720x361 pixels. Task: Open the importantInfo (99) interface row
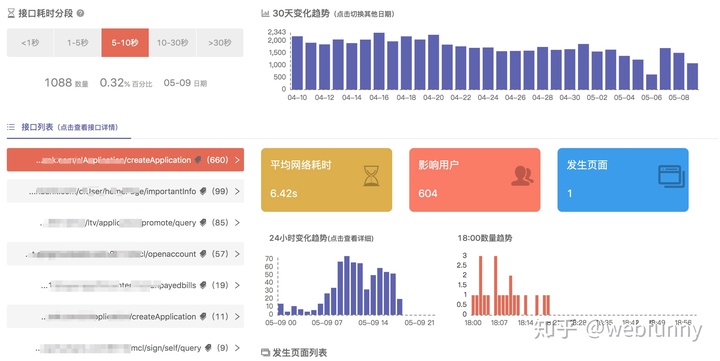pyautogui.click(x=125, y=191)
